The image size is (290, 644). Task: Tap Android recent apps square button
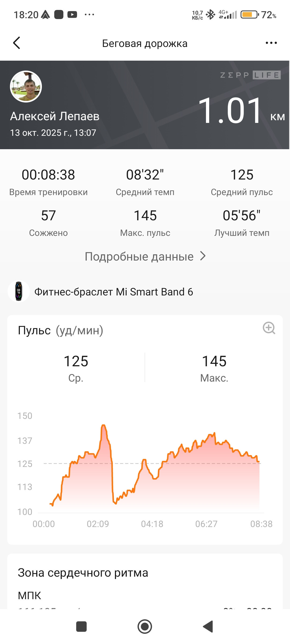[x=81, y=627]
